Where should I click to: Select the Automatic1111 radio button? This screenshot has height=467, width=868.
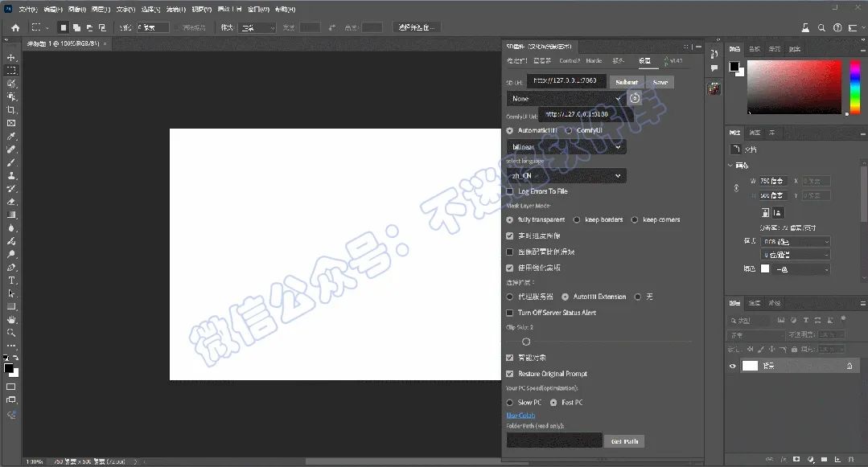point(510,130)
